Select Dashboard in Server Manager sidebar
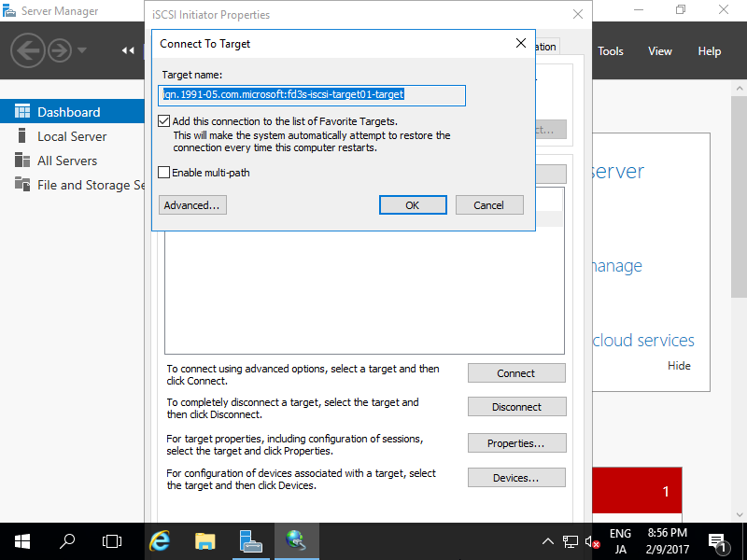This screenshot has height=560, width=747. coord(72,112)
